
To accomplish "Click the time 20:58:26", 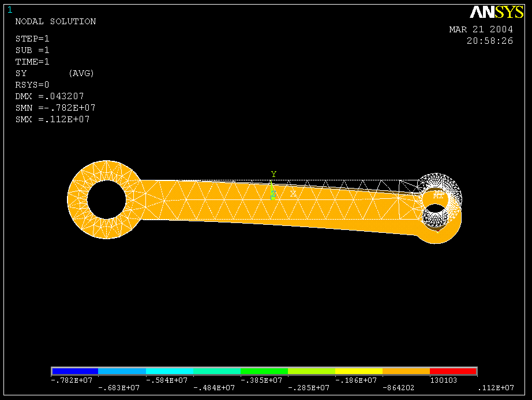I will [x=490, y=41].
